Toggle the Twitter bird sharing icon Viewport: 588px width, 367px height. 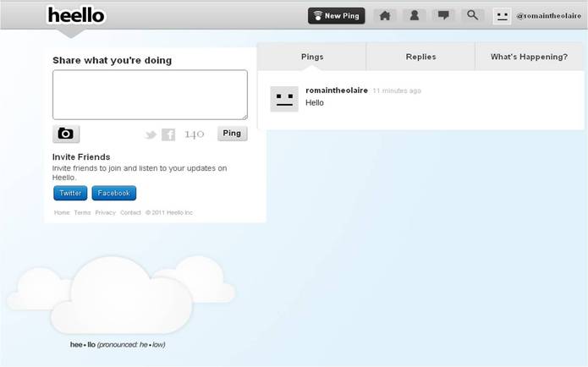(151, 134)
